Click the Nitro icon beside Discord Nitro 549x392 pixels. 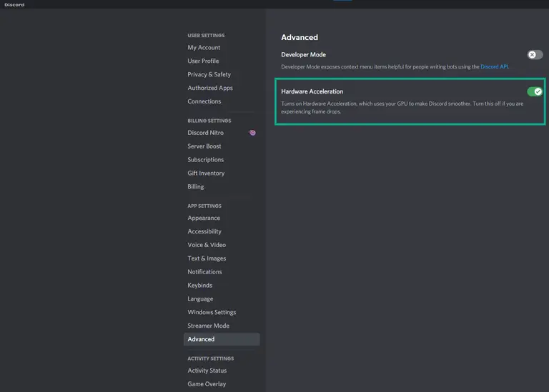252,133
